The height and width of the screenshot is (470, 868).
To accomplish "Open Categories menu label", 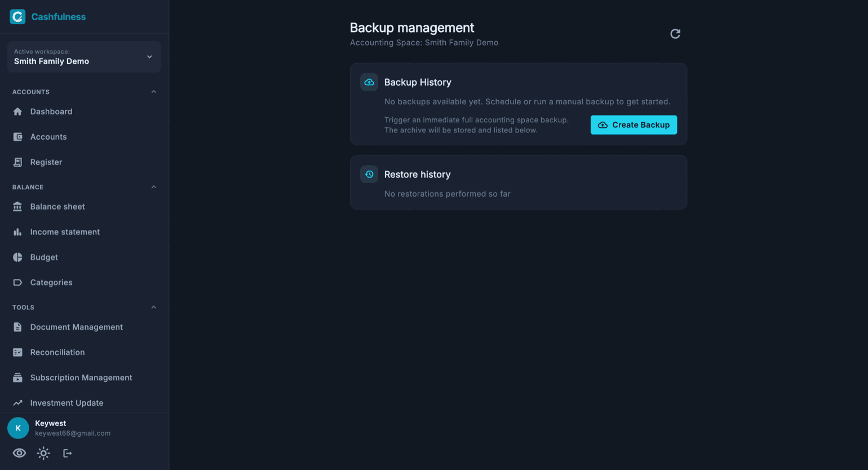I will coord(51,282).
